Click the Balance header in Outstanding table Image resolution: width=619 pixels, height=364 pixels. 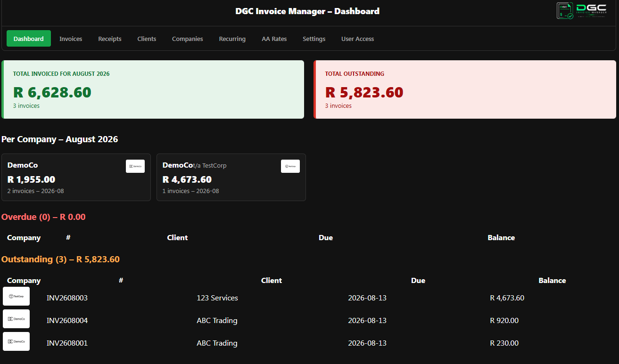[552, 281]
